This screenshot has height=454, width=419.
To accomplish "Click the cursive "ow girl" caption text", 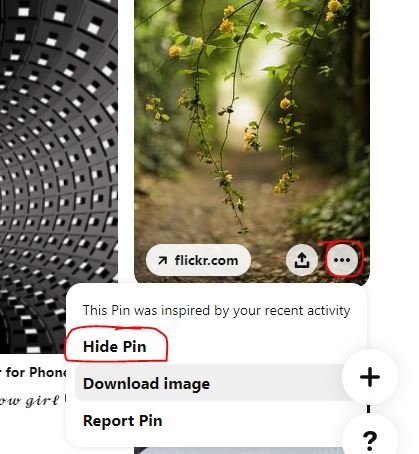I will point(30,400).
